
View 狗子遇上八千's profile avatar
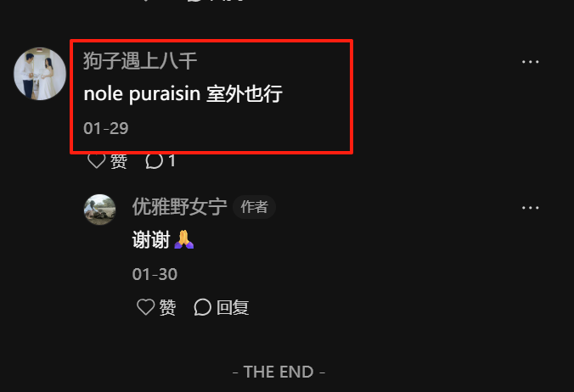40,74
